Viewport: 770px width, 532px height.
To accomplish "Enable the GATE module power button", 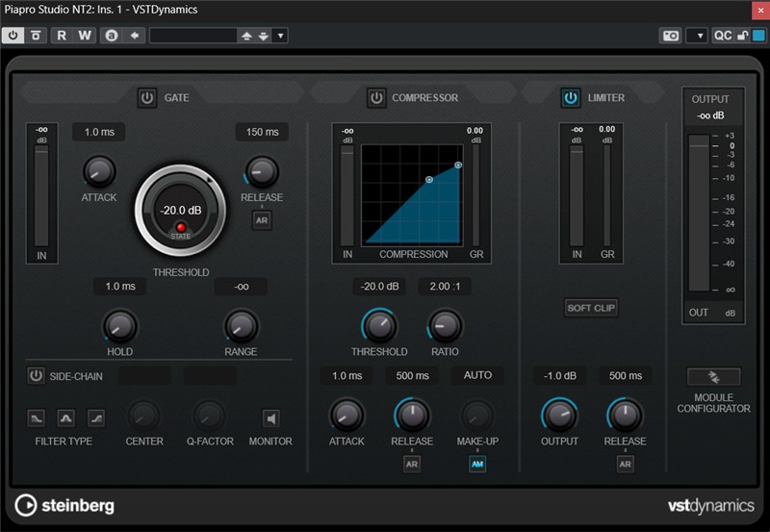I will [147, 98].
